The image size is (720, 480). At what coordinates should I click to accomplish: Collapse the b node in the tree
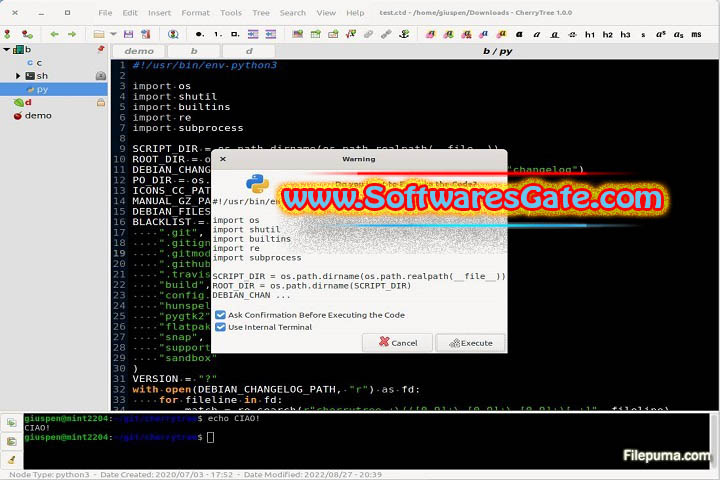tap(6, 49)
